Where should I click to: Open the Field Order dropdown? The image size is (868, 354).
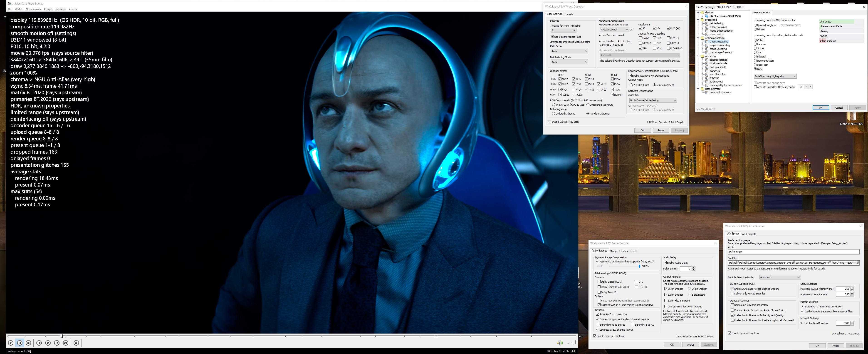coord(569,51)
